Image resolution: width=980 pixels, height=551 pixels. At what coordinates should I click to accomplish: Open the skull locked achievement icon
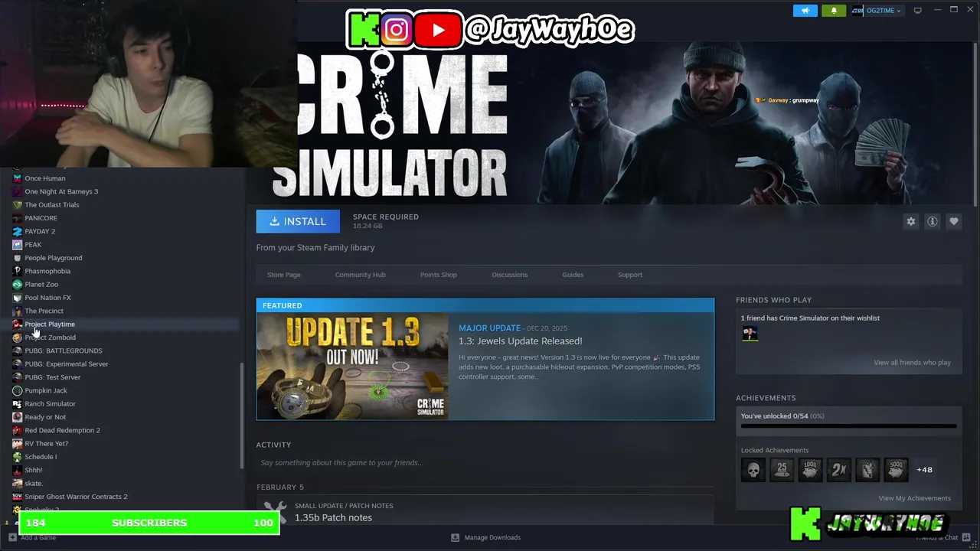coord(753,470)
